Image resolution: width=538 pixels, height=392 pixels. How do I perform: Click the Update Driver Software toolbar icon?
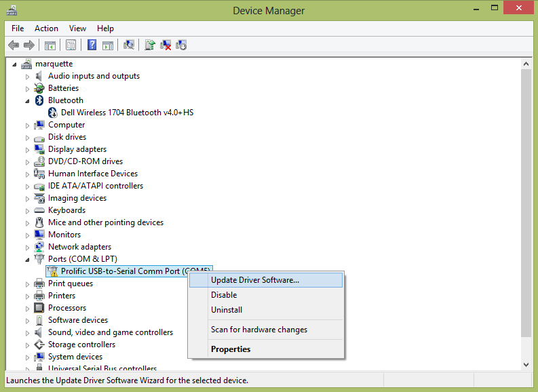(x=150, y=45)
